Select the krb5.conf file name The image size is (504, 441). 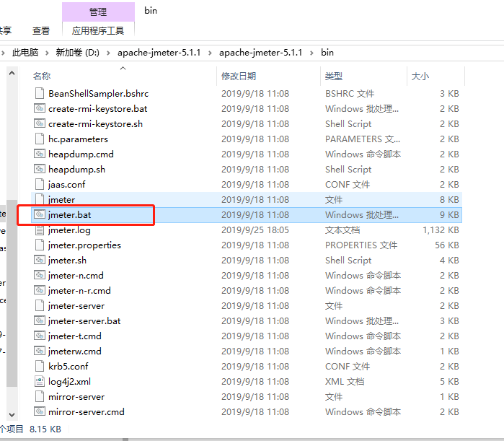point(68,366)
